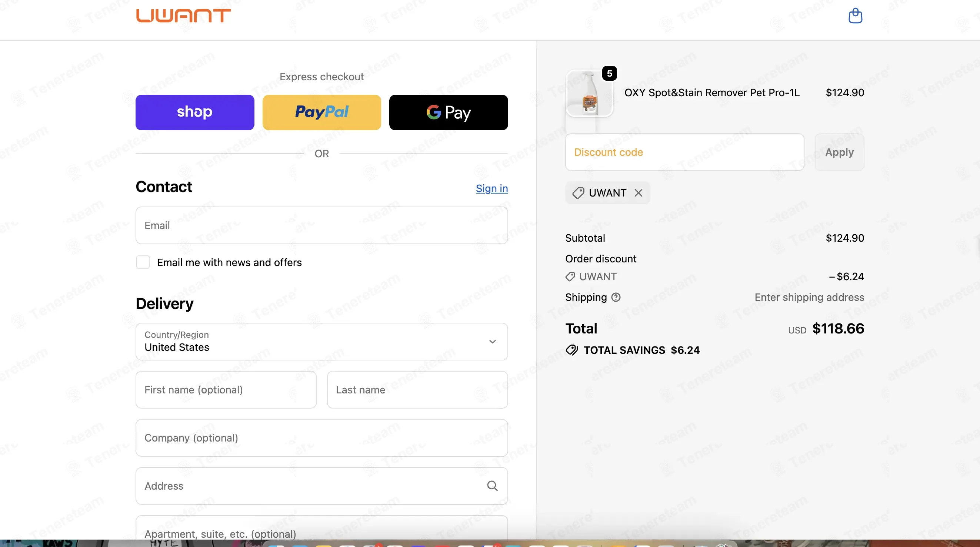Click the Enter shipping address text
Image resolution: width=980 pixels, height=547 pixels.
809,297
